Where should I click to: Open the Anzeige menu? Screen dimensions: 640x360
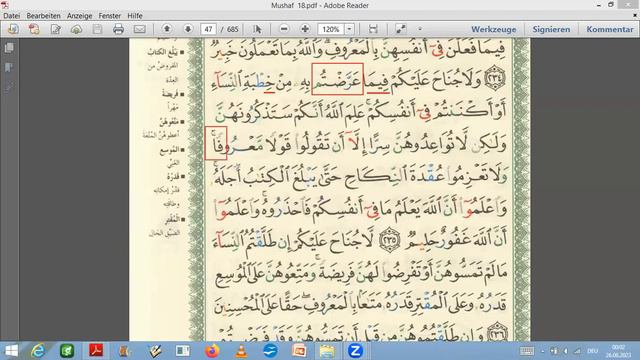tap(80, 16)
